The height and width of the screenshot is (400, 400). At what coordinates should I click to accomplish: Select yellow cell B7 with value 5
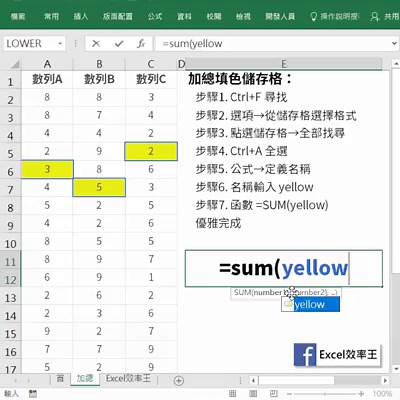click(99, 187)
